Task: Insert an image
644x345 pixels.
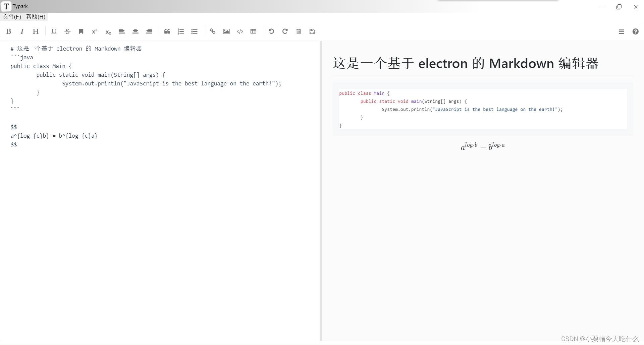Action: [226, 31]
